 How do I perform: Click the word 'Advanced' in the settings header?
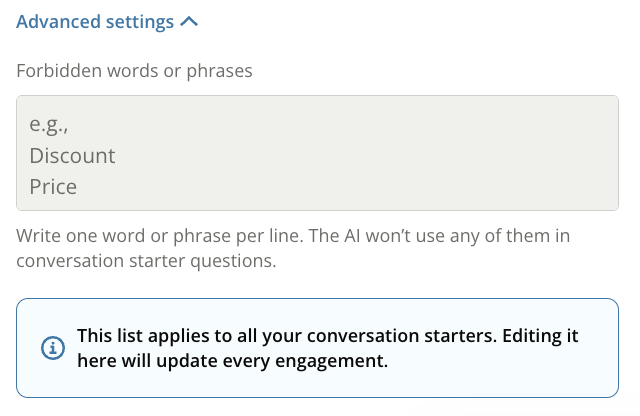[59, 22]
